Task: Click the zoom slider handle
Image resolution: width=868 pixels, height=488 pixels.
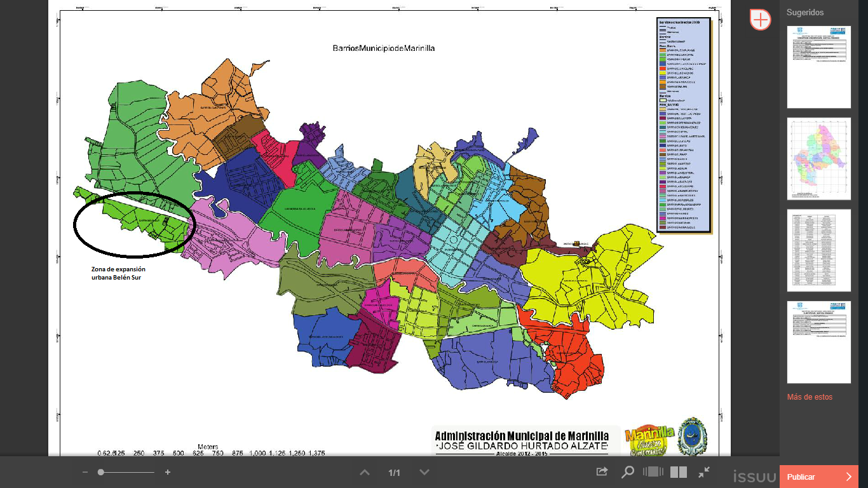Action: pos(101,472)
